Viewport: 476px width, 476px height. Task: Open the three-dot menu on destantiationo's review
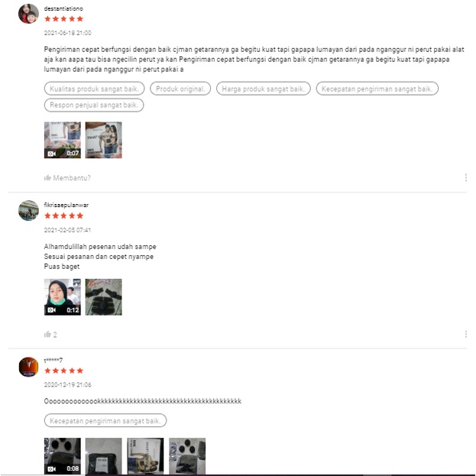tap(465, 177)
